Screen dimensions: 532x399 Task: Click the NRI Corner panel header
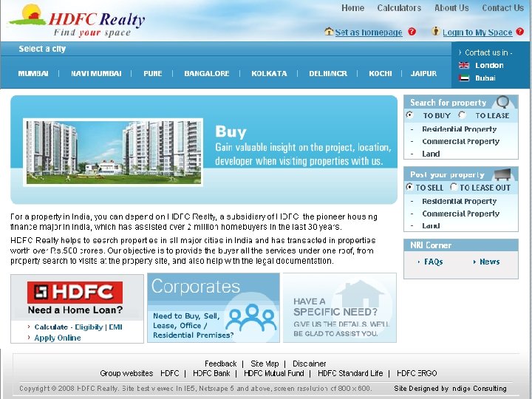coord(461,245)
